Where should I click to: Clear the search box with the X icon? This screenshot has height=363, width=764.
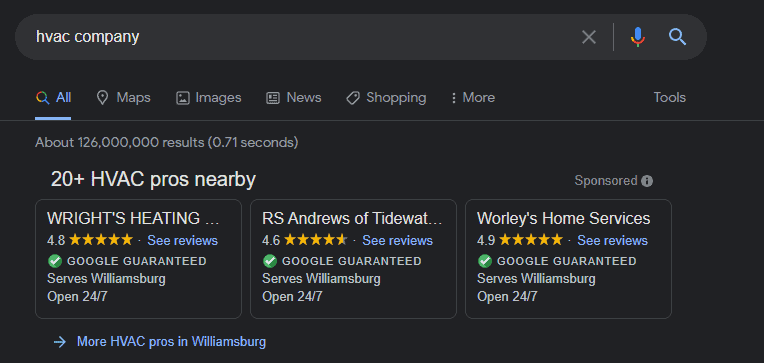tap(589, 37)
